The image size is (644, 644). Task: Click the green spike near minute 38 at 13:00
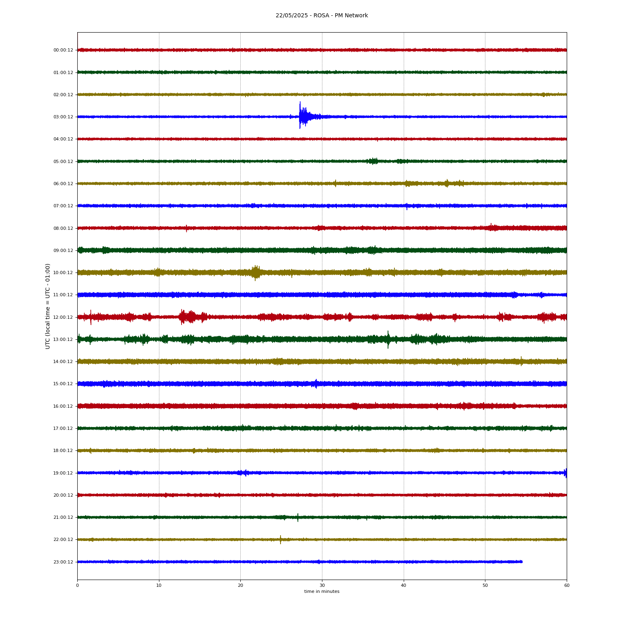[388, 339]
